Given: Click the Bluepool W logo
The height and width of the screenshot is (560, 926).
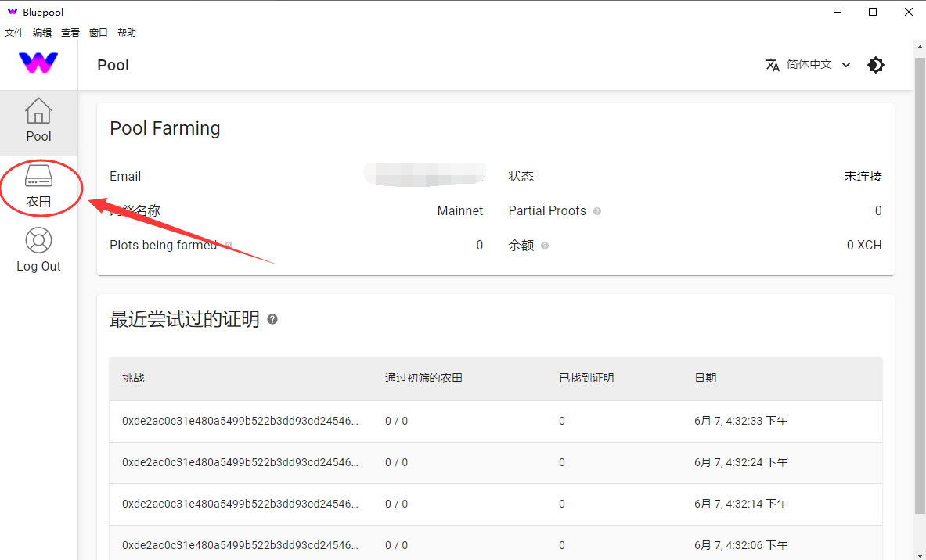Looking at the screenshot, I should point(38,63).
